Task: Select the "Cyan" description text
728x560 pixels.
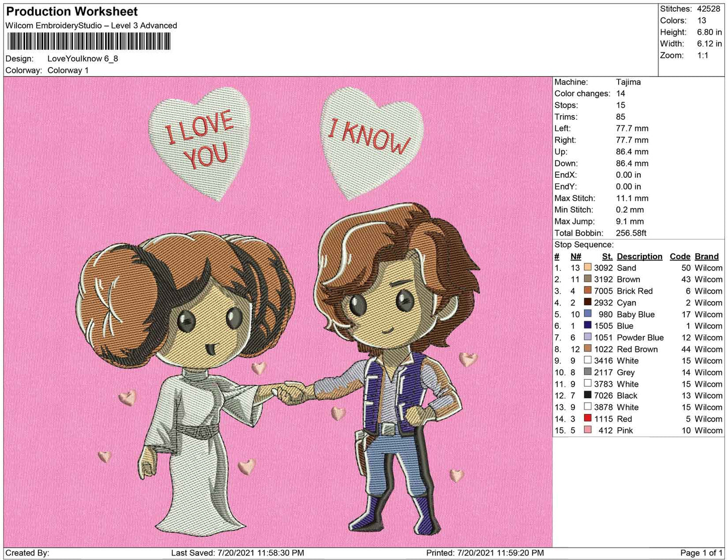Action: coord(626,303)
